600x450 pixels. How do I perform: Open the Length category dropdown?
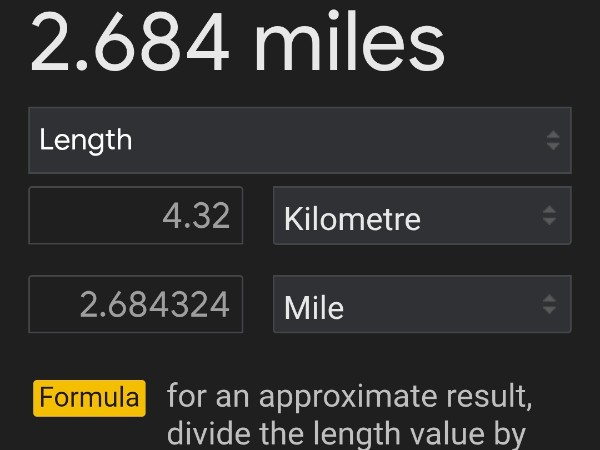pyautogui.click(x=300, y=140)
